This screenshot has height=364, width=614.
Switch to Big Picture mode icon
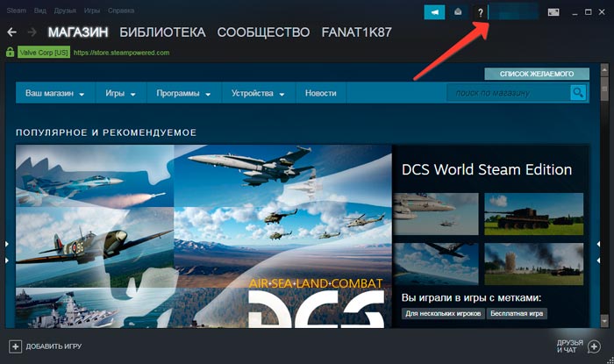tap(553, 12)
